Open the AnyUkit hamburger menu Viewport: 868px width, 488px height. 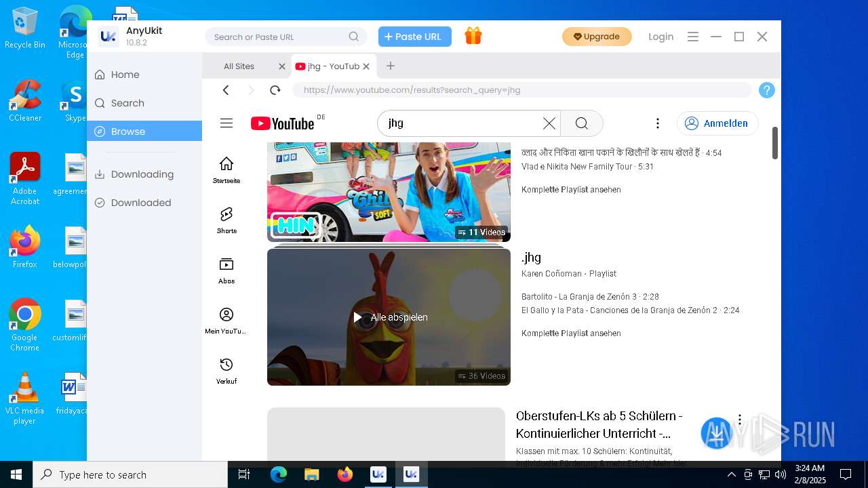pos(692,37)
